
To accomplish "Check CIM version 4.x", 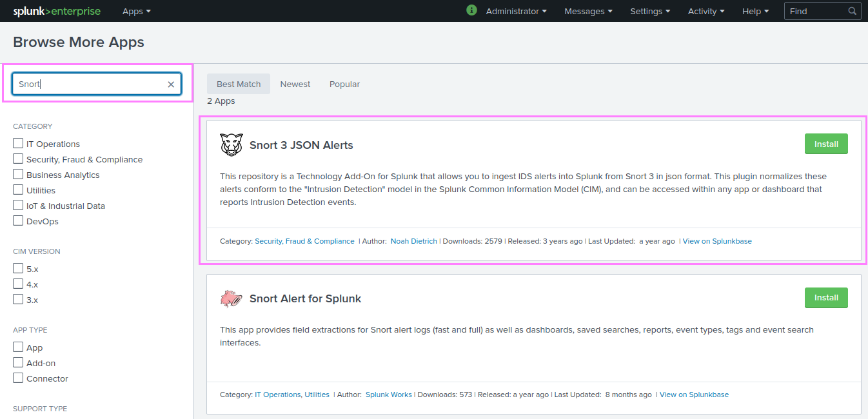I will pos(18,284).
